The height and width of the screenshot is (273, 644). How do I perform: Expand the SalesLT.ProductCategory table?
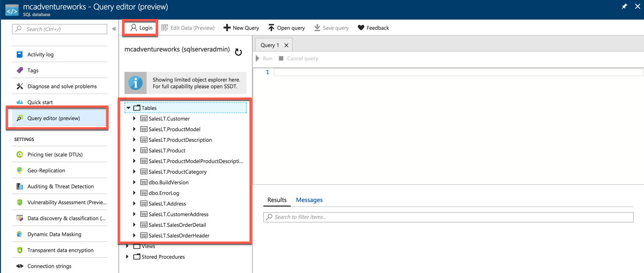pyautogui.click(x=135, y=172)
